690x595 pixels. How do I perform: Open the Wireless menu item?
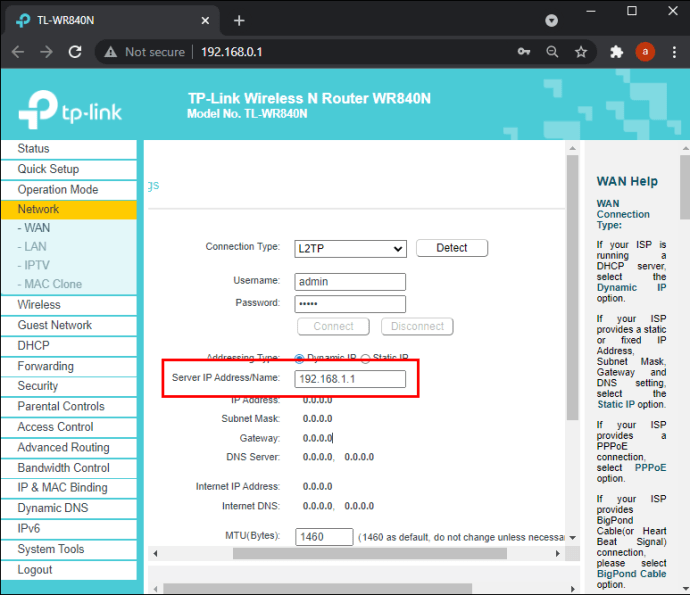tap(69, 305)
